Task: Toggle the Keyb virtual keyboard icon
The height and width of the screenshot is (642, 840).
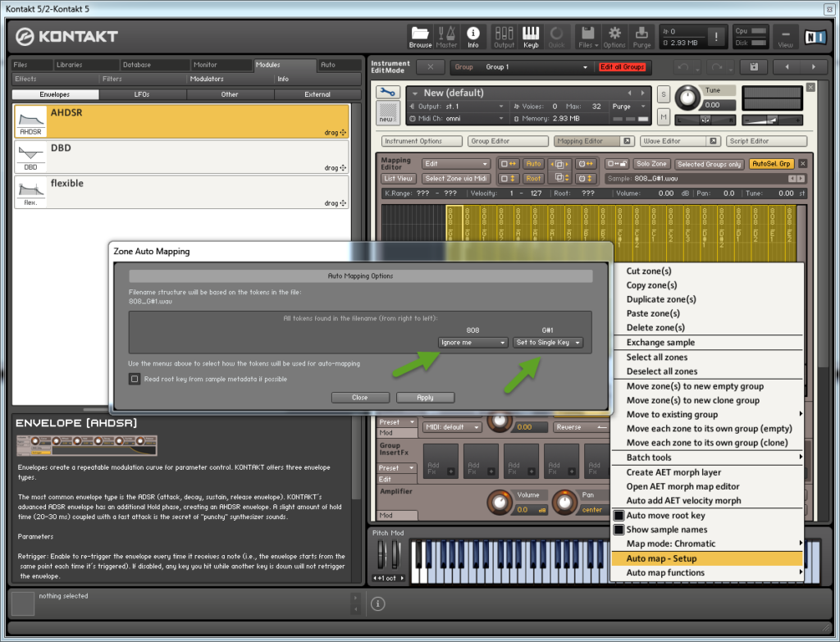Action: 530,36
